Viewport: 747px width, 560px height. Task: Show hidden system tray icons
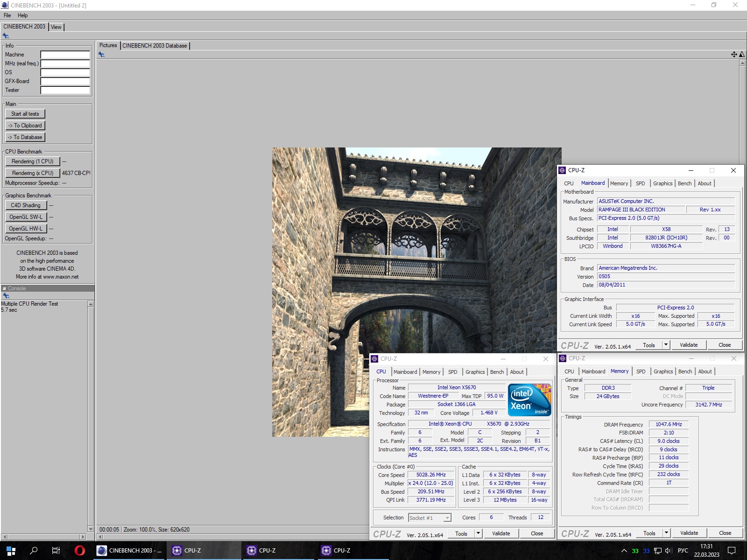point(624,551)
